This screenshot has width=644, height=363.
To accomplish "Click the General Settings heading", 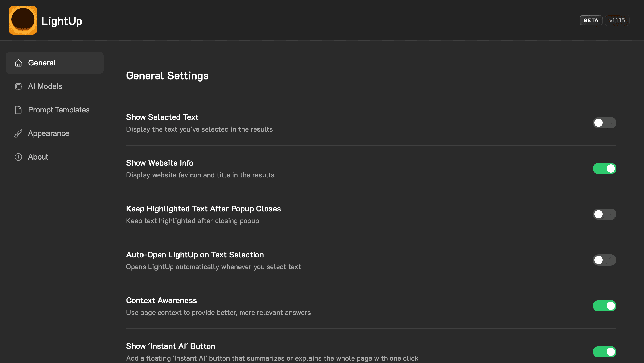I will click(167, 75).
